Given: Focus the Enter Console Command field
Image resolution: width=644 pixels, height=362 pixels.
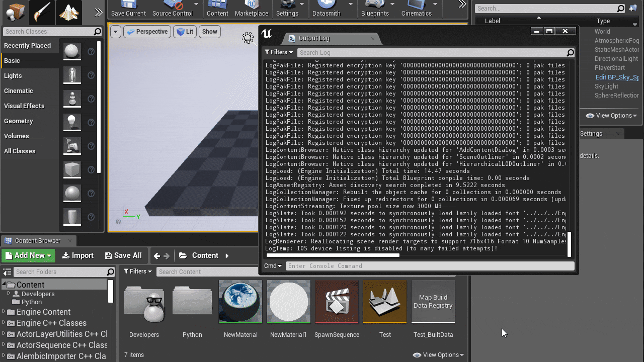Looking at the screenshot, I should tap(430, 266).
